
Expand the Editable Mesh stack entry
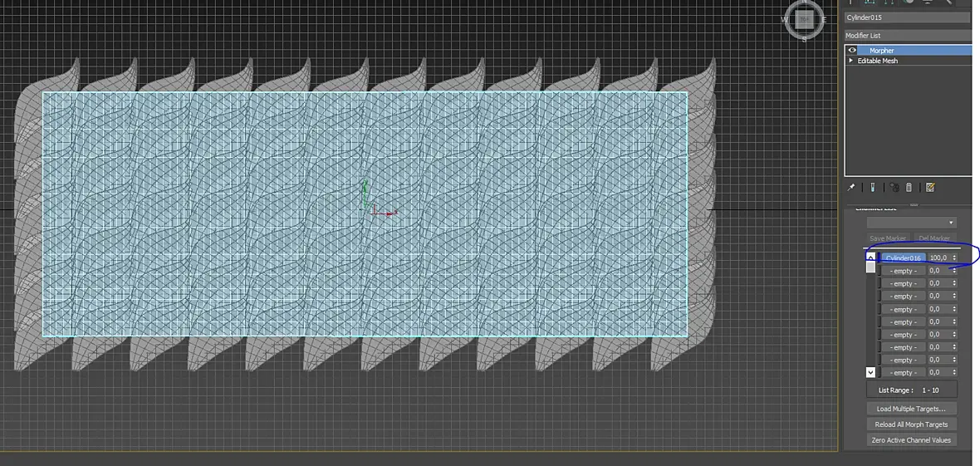coord(850,61)
